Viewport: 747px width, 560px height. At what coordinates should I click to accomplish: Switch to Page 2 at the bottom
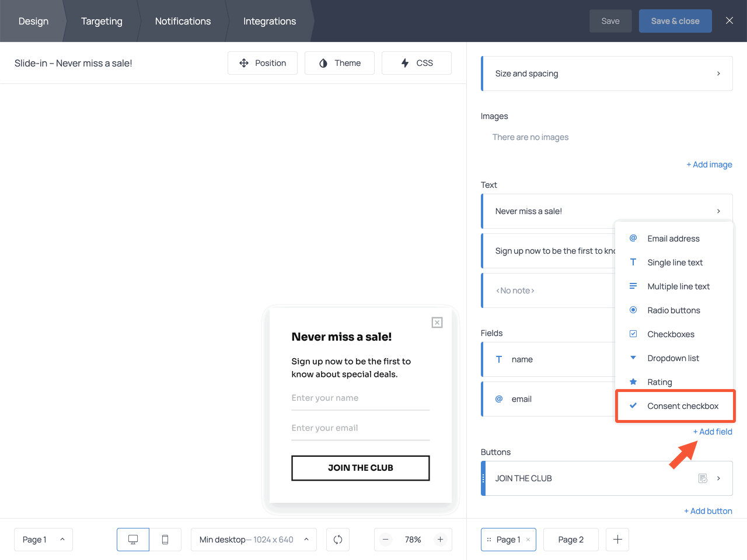tap(571, 540)
